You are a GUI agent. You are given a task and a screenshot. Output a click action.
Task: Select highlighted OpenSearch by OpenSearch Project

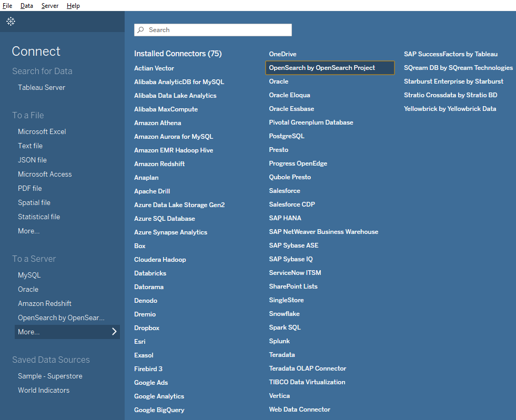(x=330, y=68)
